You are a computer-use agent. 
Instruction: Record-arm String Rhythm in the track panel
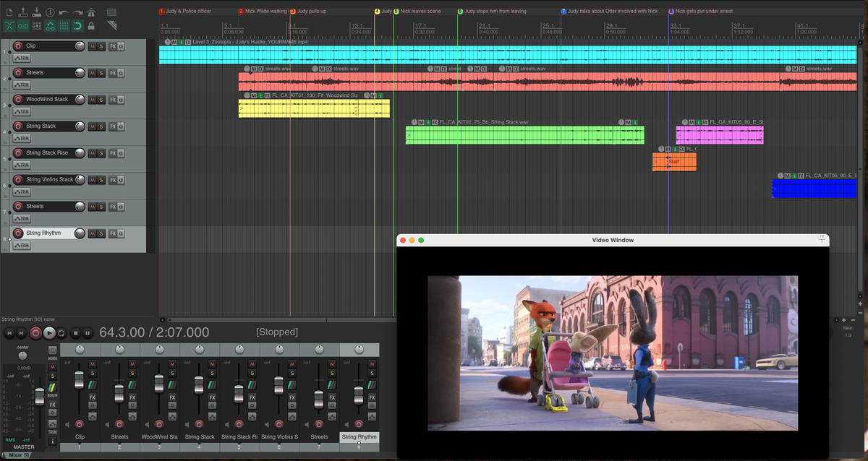click(19, 233)
